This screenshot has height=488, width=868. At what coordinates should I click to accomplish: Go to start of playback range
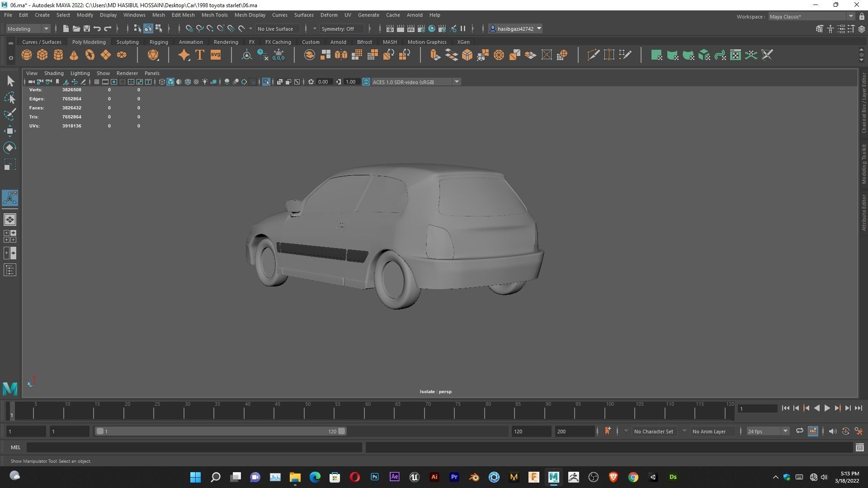(785, 408)
